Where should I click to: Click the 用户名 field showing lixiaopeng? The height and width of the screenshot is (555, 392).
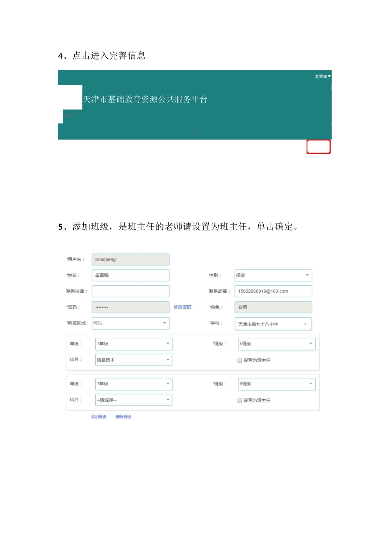pos(130,259)
